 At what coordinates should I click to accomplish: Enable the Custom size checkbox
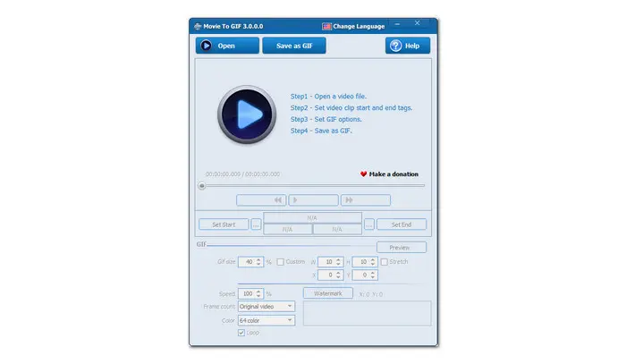pyautogui.click(x=280, y=262)
